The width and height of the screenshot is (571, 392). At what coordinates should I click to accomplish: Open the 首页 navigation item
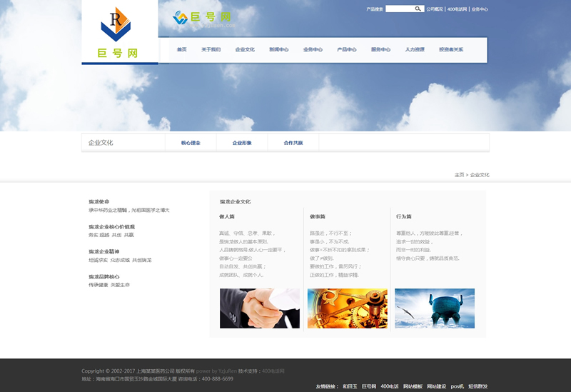pyautogui.click(x=182, y=49)
